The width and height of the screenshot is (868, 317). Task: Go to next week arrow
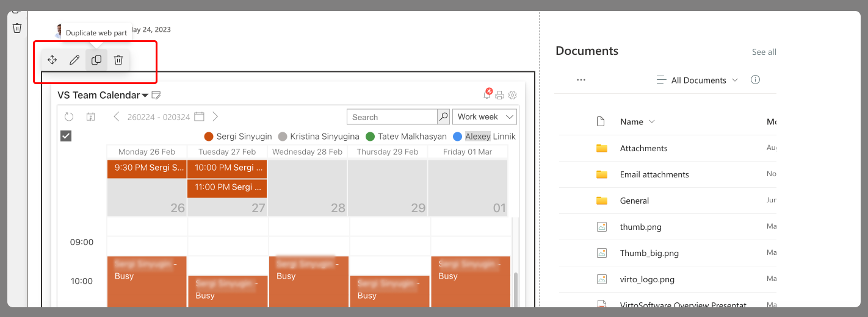(x=215, y=116)
